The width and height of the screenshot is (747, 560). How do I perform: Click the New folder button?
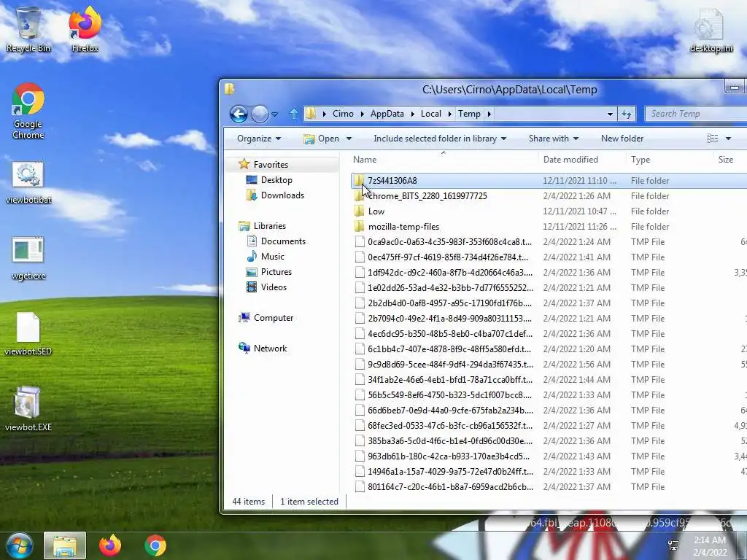pyautogui.click(x=622, y=139)
